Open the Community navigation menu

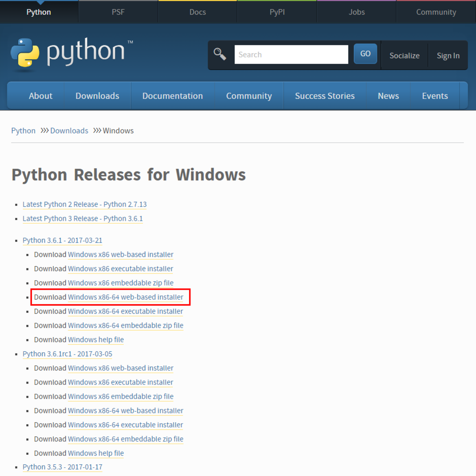(249, 96)
